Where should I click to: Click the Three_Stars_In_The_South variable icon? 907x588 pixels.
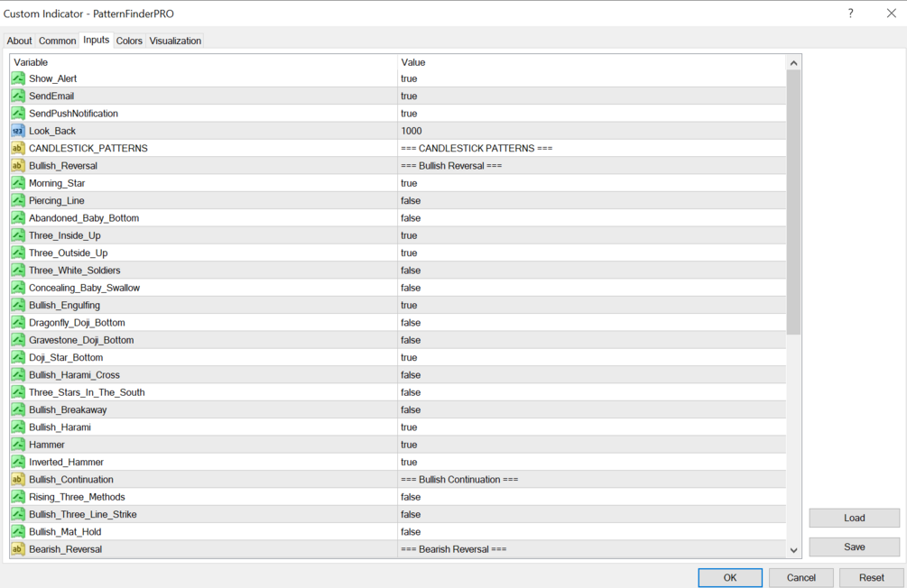coord(18,392)
